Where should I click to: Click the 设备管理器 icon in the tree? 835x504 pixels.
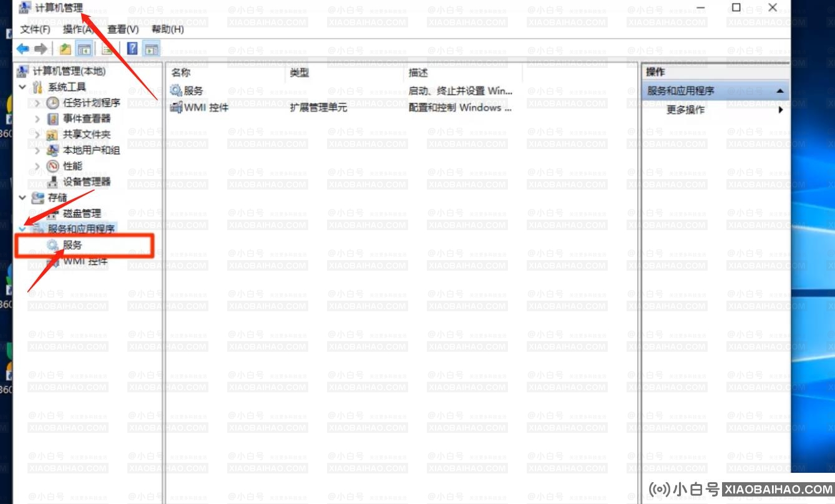(53, 182)
